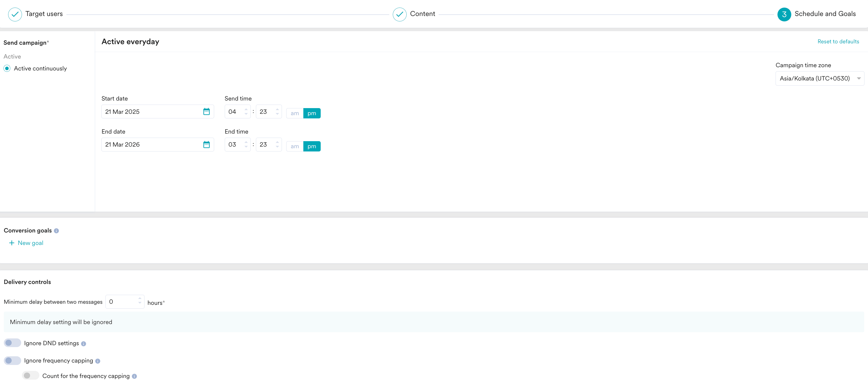Image resolution: width=868 pixels, height=388 pixels.
Task: Decrease the Send time hour value
Action: 246,114
